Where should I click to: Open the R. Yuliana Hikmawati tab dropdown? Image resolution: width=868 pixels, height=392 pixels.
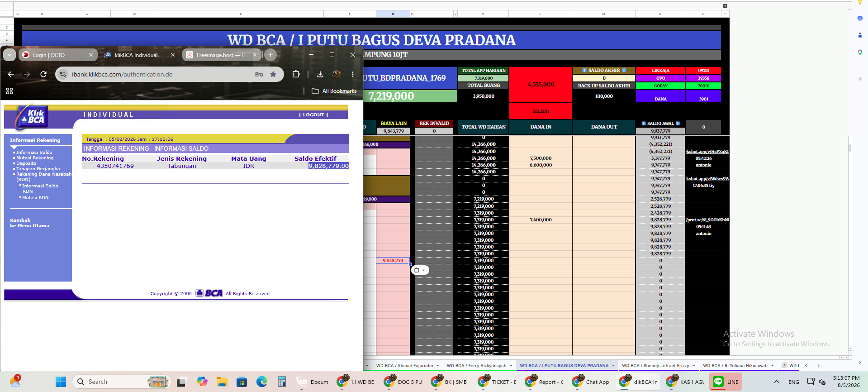pyautogui.click(x=773, y=366)
